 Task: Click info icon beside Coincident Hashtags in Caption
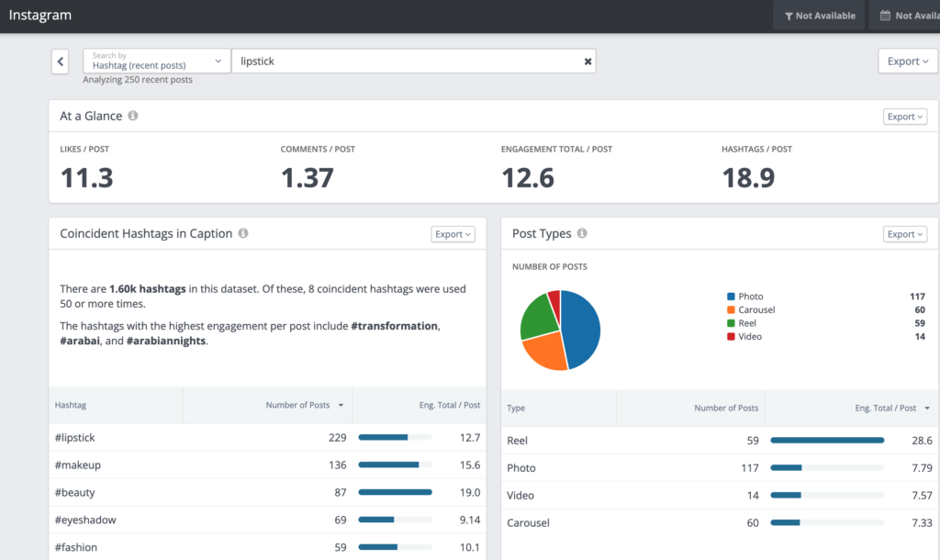(243, 234)
